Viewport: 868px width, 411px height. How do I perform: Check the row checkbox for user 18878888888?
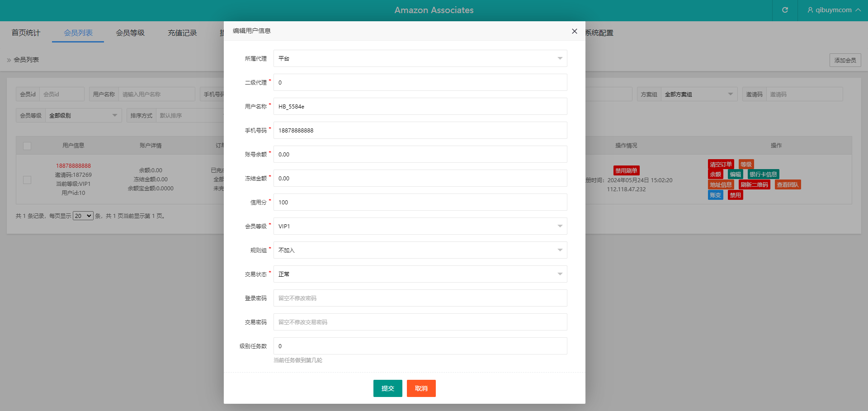(x=27, y=180)
